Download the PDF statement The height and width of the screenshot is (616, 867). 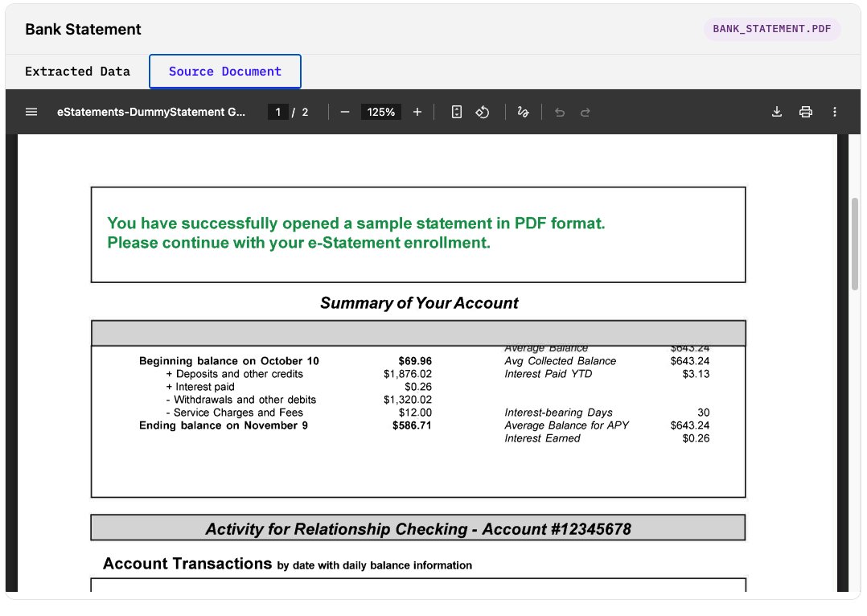click(777, 112)
